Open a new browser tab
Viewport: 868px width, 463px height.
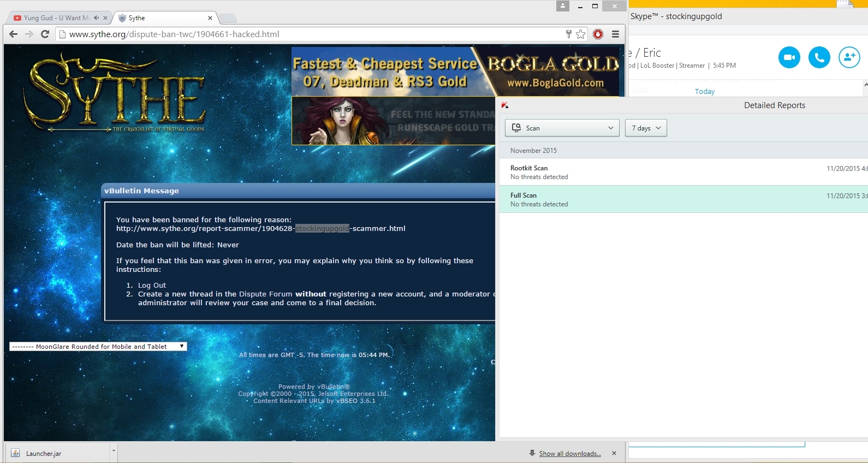tap(228, 19)
